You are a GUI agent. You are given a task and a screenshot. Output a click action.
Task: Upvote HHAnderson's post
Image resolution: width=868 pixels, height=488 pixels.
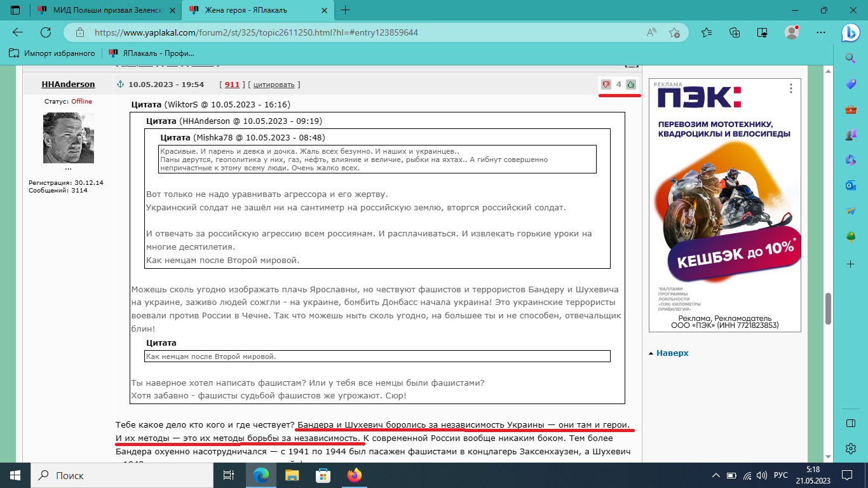[630, 85]
